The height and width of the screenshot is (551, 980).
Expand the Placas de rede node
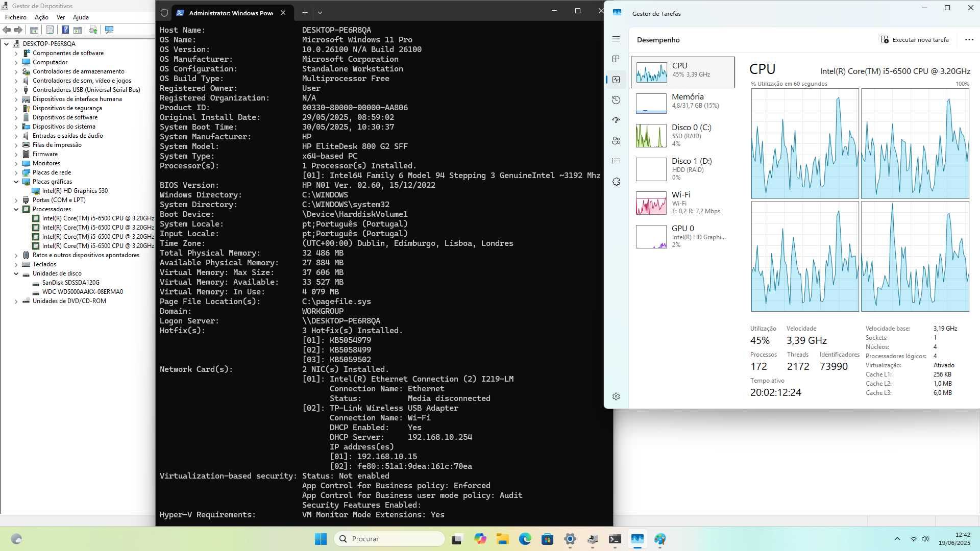point(16,172)
